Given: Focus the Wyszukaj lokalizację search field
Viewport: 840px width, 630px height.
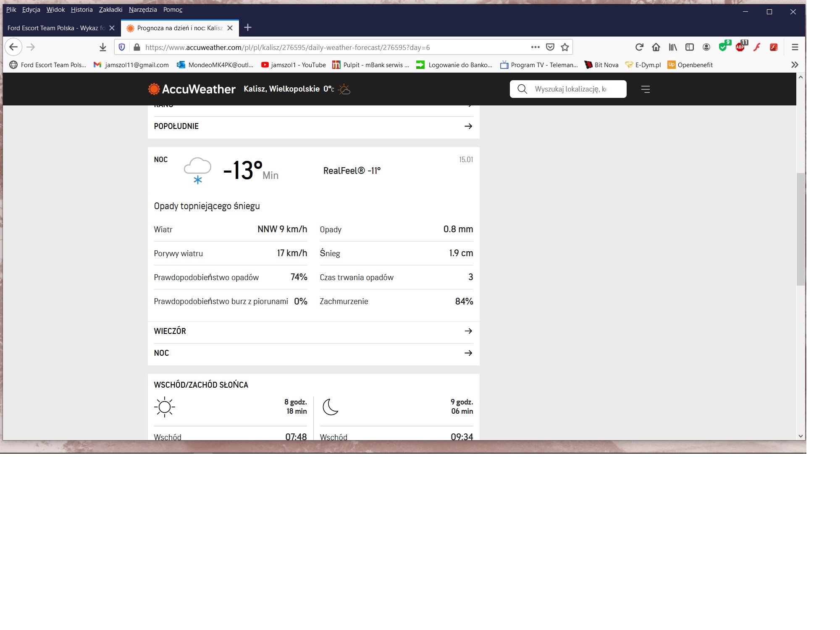Looking at the screenshot, I should (571, 89).
